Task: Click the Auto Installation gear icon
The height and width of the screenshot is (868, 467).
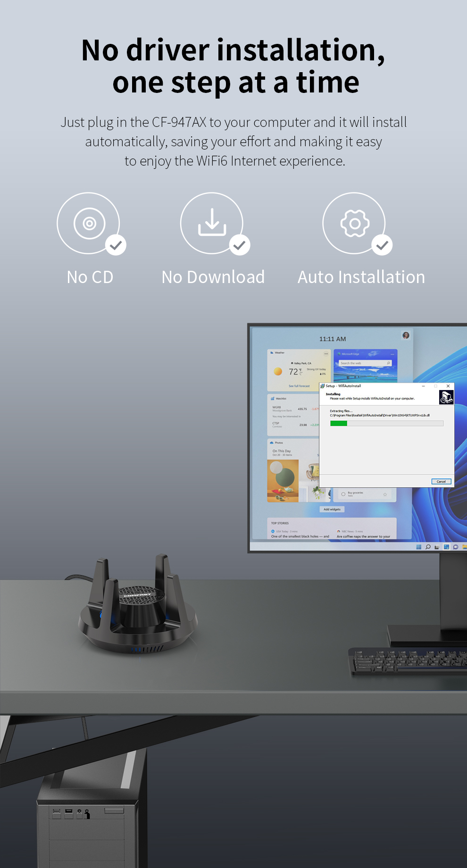Action: pos(354,223)
